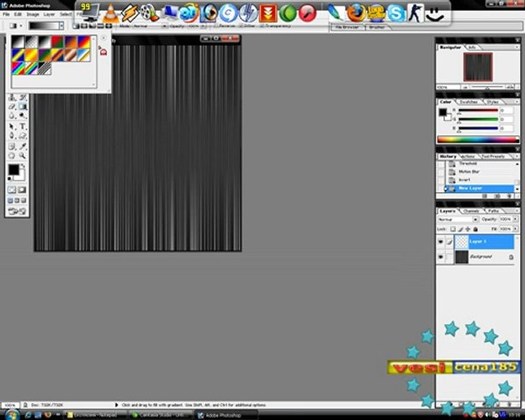The width and height of the screenshot is (525, 420).
Task: Select the Gradient tool in toolbox
Action: (22, 107)
